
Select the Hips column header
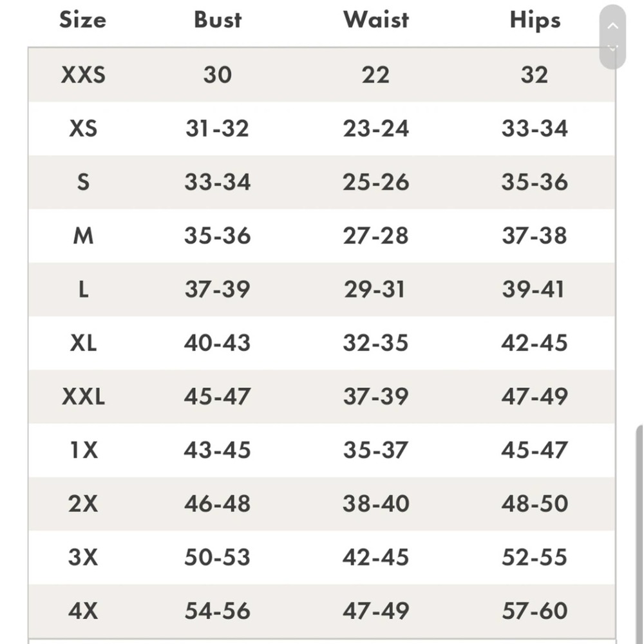[x=535, y=21]
